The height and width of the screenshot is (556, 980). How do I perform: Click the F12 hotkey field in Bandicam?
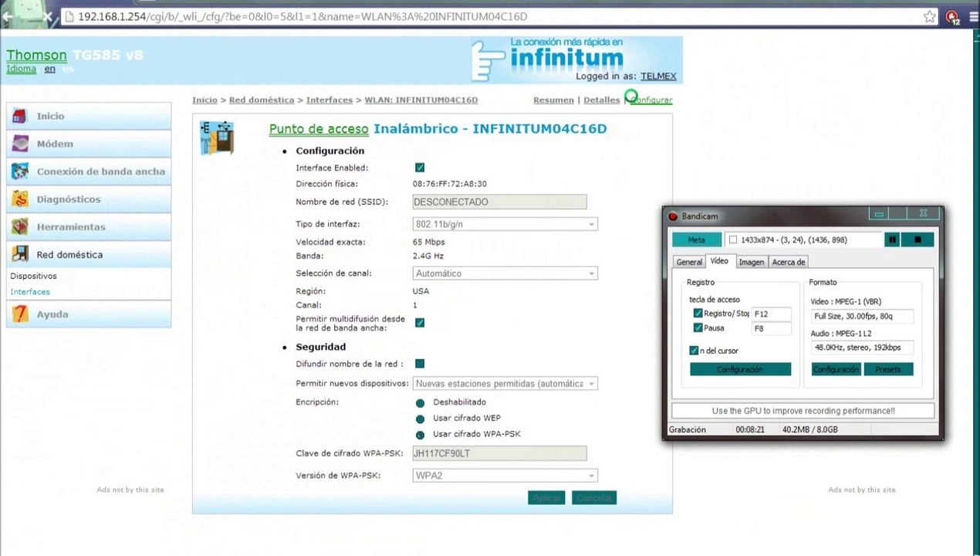tap(772, 314)
